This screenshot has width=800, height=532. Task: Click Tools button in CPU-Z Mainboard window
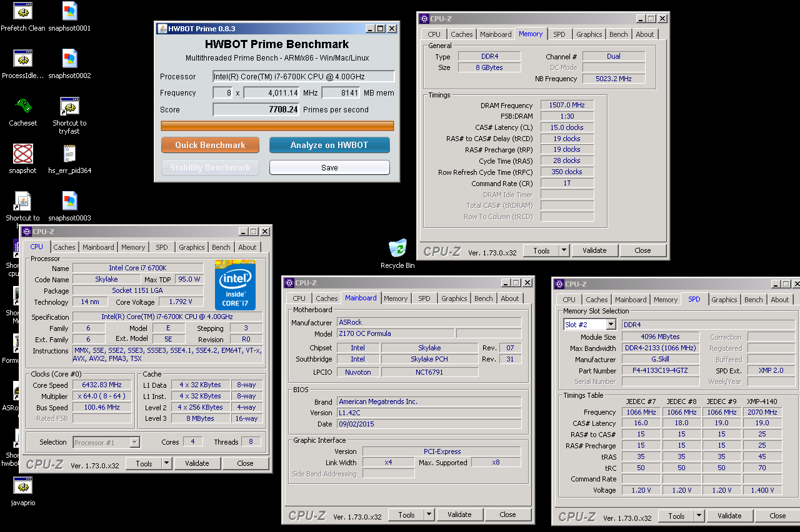point(406,515)
